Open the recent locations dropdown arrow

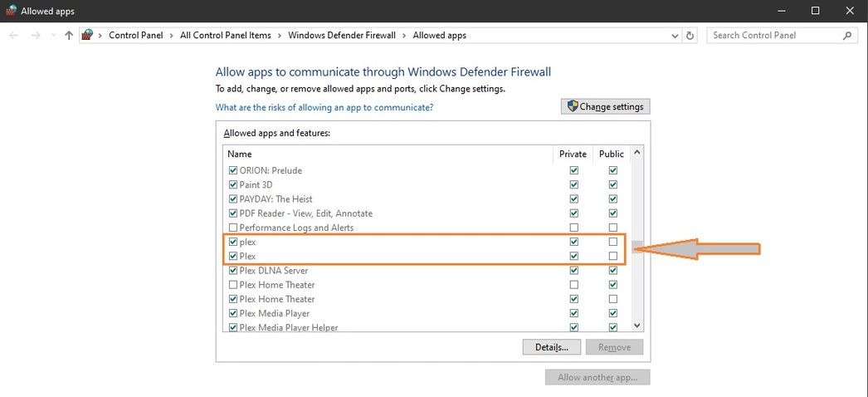tap(53, 36)
